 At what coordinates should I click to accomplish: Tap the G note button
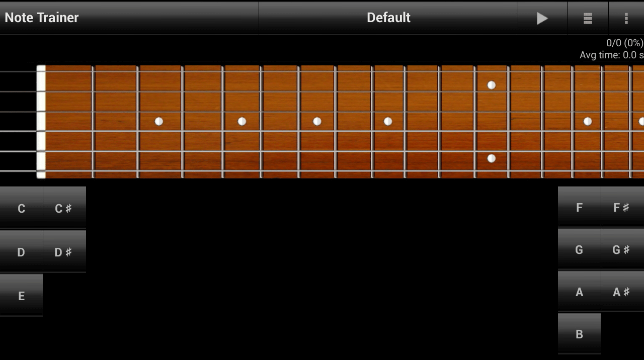(579, 249)
